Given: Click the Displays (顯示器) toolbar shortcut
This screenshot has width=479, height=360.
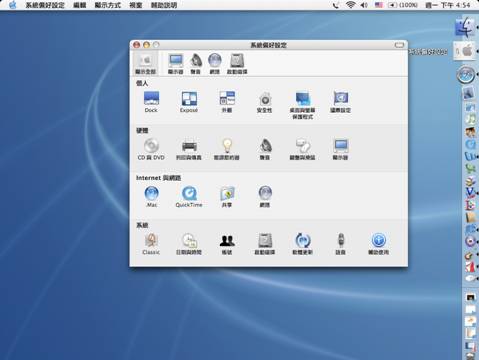Looking at the screenshot, I should click(x=176, y=64).
